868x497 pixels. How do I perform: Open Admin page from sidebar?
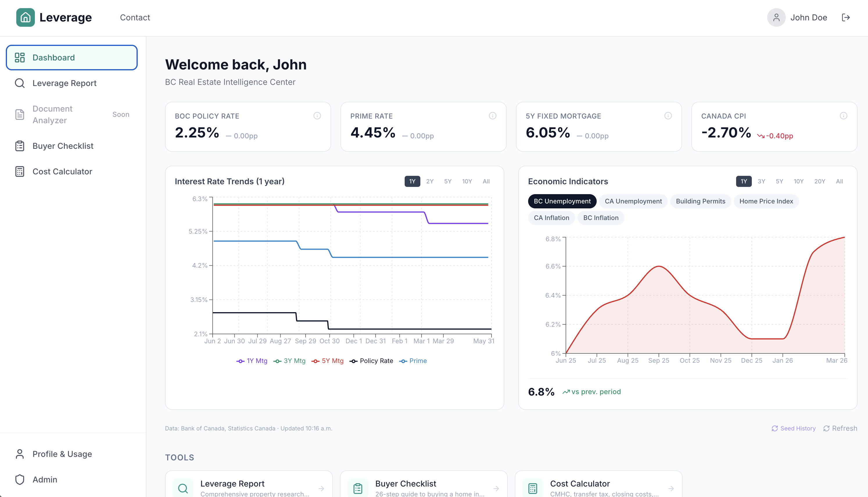[x=72, y=480]
